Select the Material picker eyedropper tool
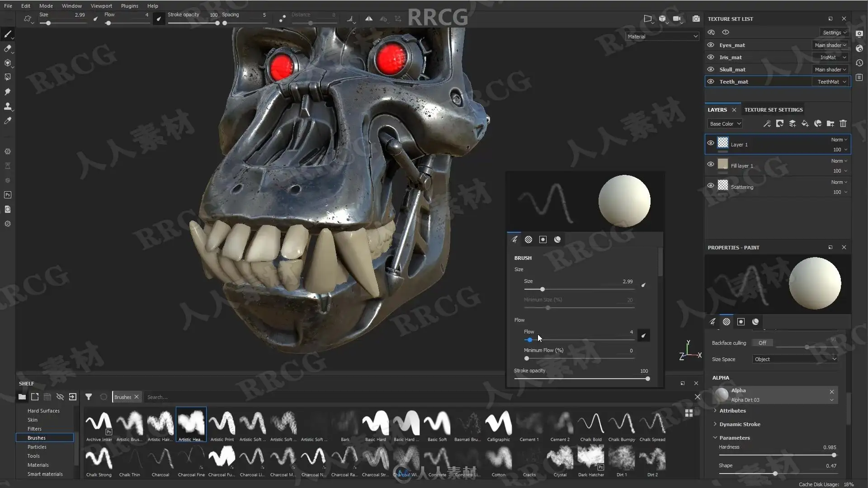868x488 pixels. pos(8,121)
